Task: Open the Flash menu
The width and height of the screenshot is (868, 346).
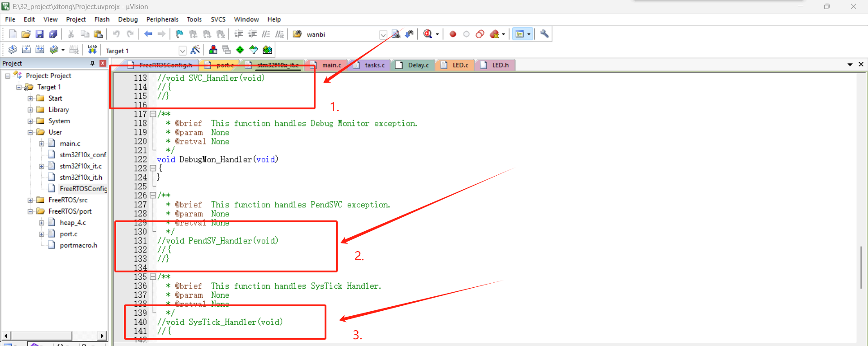Action: click(x=102, y=19)
